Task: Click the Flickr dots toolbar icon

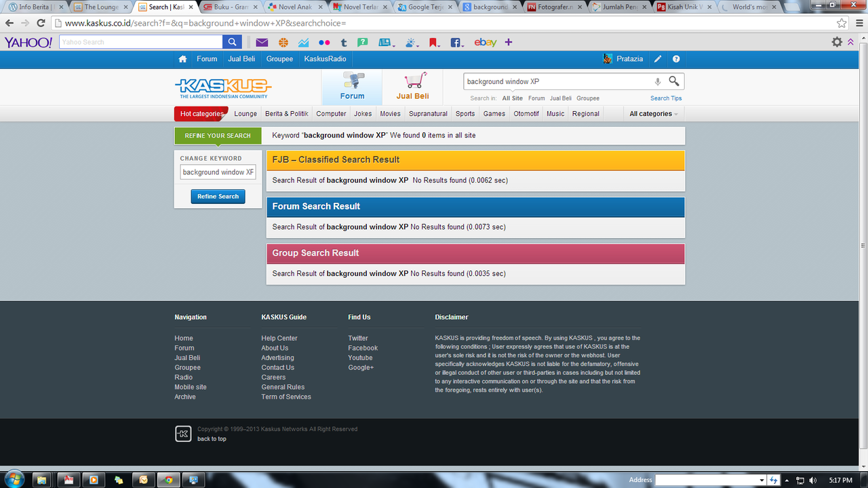Action: [x=323, y=42]
